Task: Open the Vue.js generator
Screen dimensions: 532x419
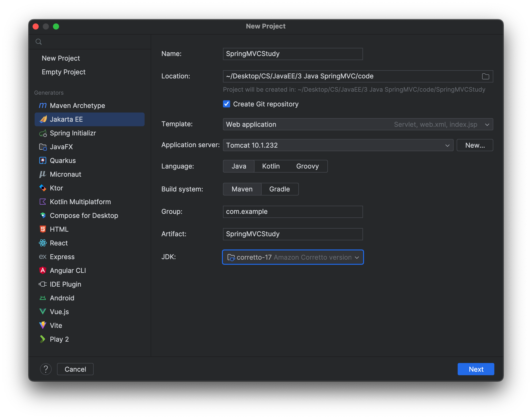Action: (x=59, y=312)
